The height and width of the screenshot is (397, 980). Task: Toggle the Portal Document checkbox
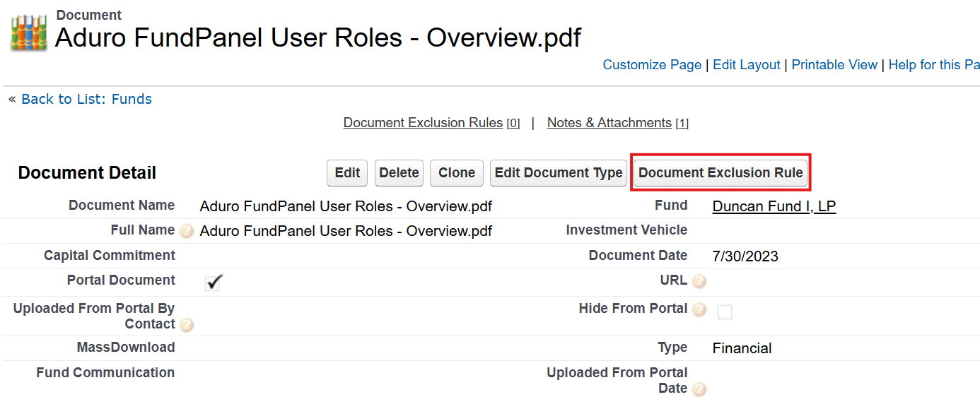coord(214,283)
